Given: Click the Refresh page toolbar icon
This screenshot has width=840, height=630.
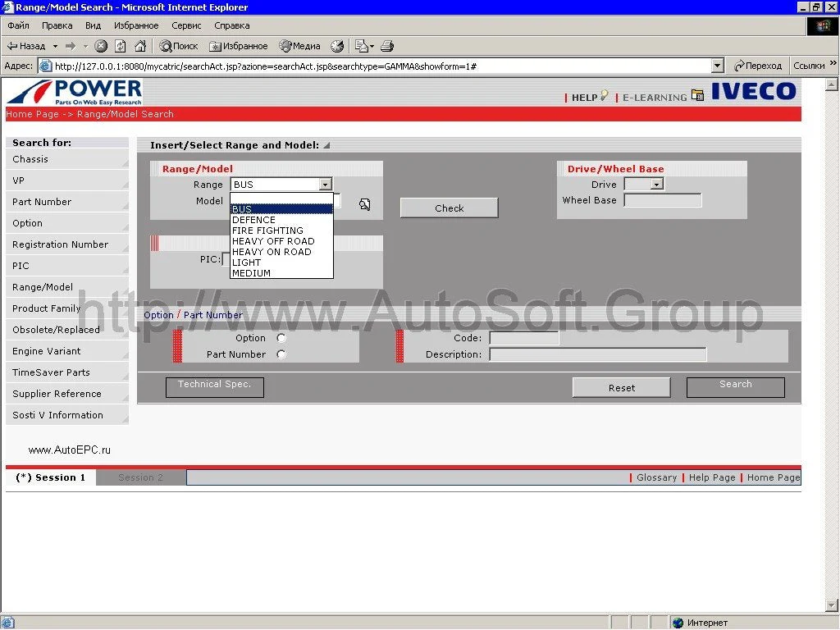Looking at the screenshot, I should 121,46.
